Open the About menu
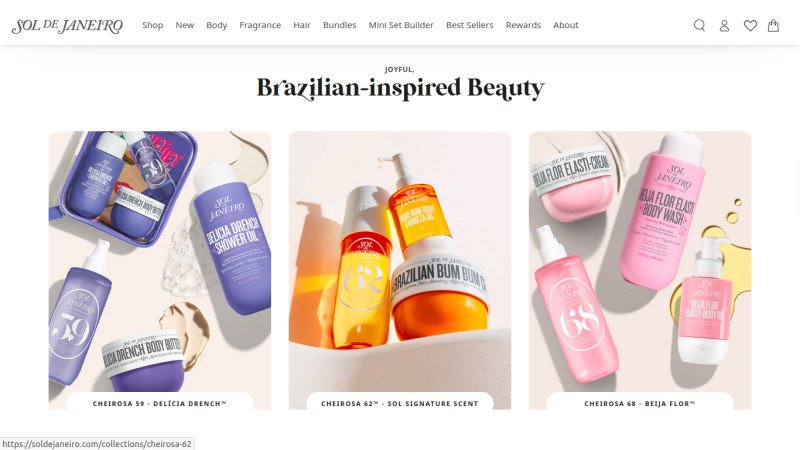The height and width of the screenshot is (450, 800). point(566,25)
